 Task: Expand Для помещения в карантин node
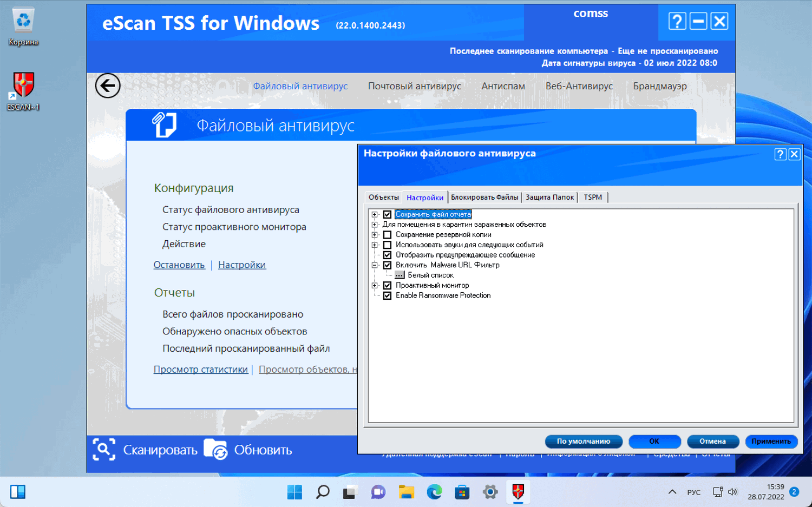coord(375,225)
